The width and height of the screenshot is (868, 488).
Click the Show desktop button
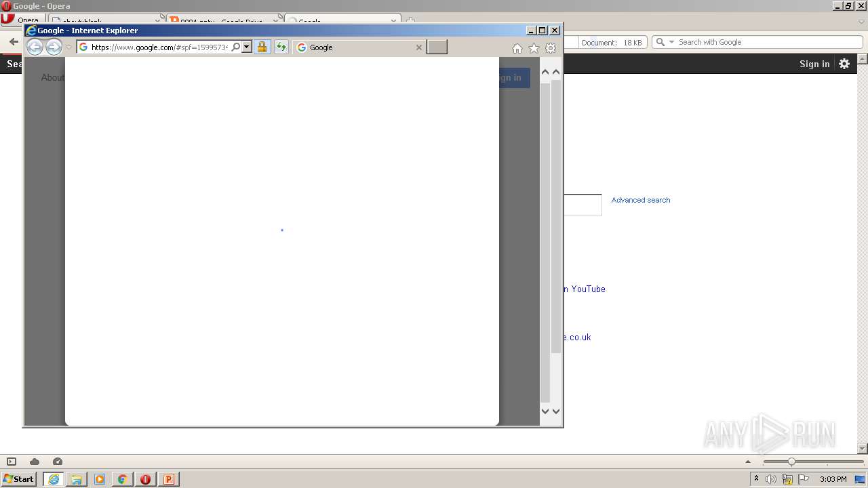coord(861,479)
